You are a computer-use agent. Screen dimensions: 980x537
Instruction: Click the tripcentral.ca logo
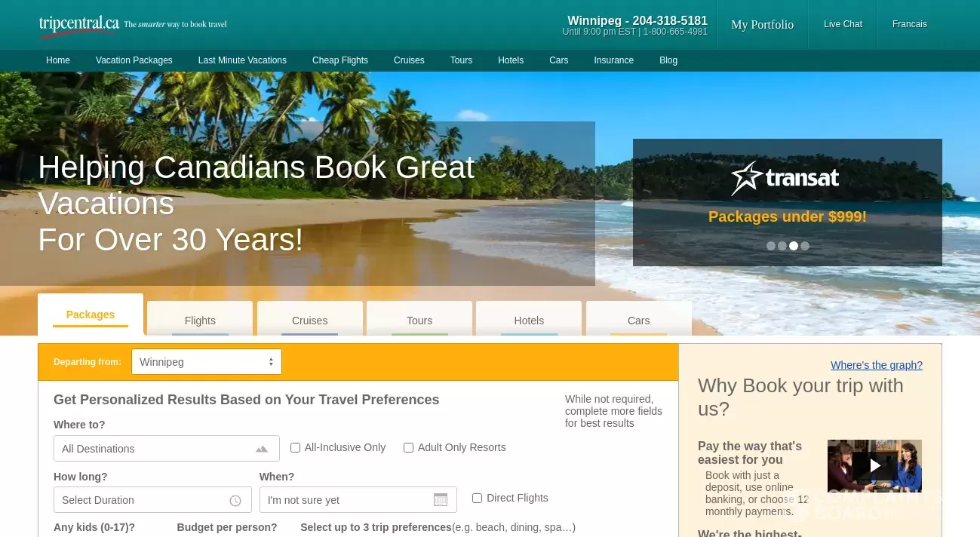[79, 24]
